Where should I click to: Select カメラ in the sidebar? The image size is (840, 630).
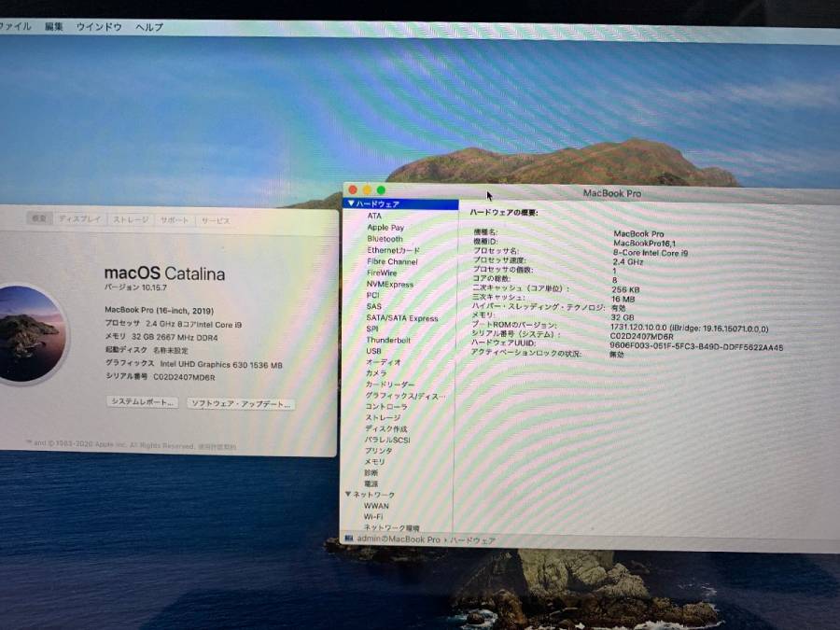click(376, 372)
